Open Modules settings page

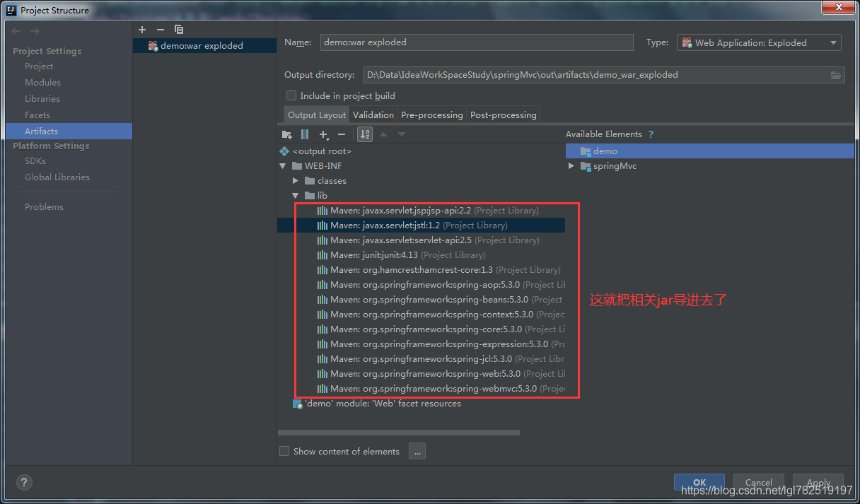pos(42,83)
